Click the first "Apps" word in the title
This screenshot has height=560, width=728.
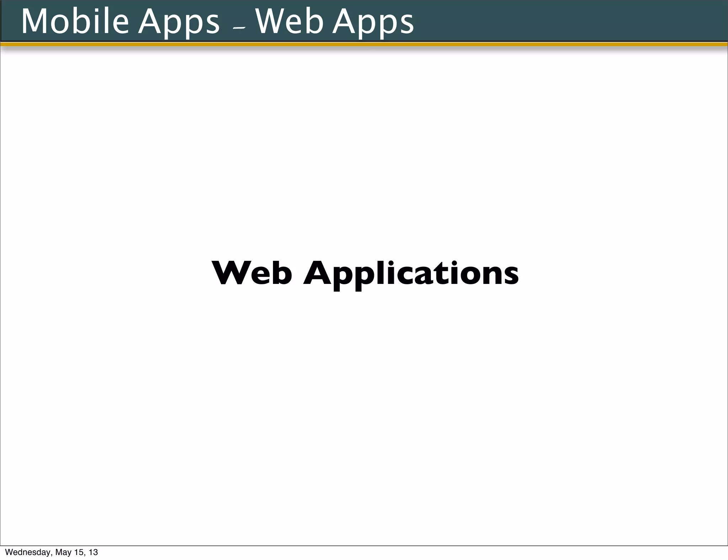179,22
